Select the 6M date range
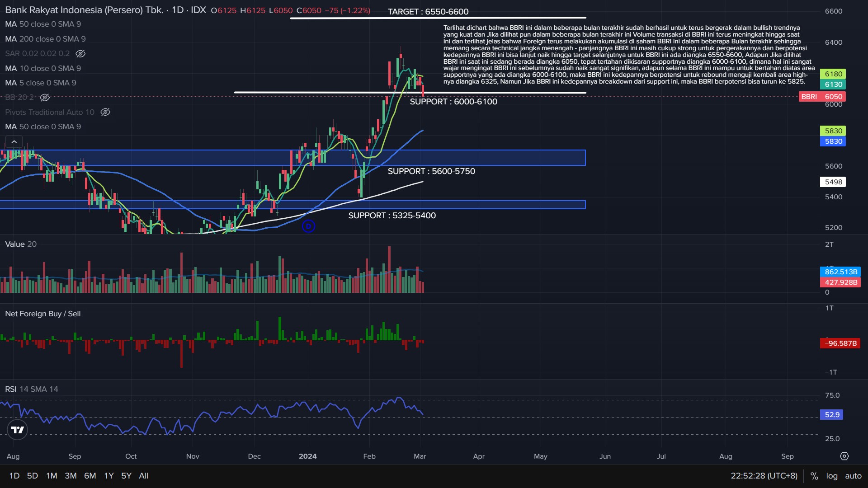The height and width of the screenshot is (488, 868). [x=90, y=476]
